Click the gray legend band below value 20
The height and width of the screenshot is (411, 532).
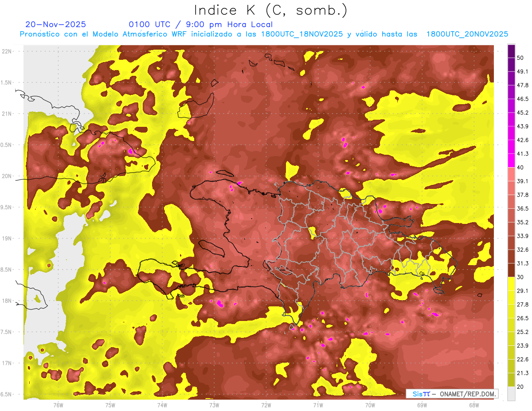pyautogui.click(x=512, y=394)
